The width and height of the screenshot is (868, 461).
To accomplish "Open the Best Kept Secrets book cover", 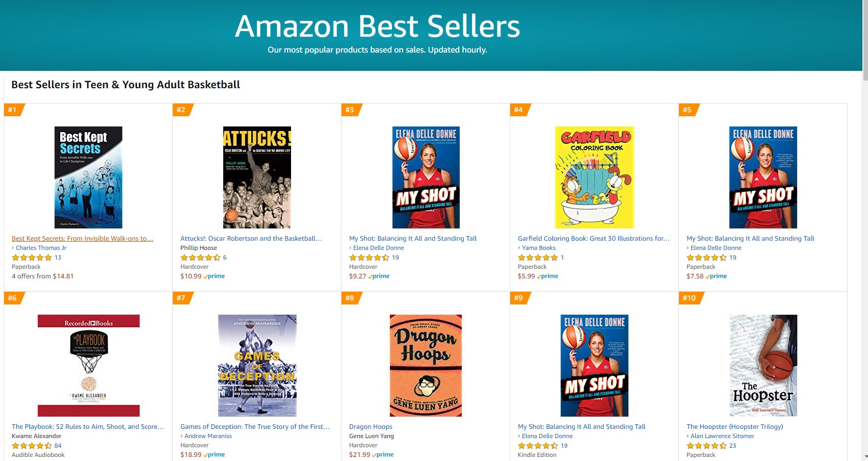I will [x=88, y=177].
